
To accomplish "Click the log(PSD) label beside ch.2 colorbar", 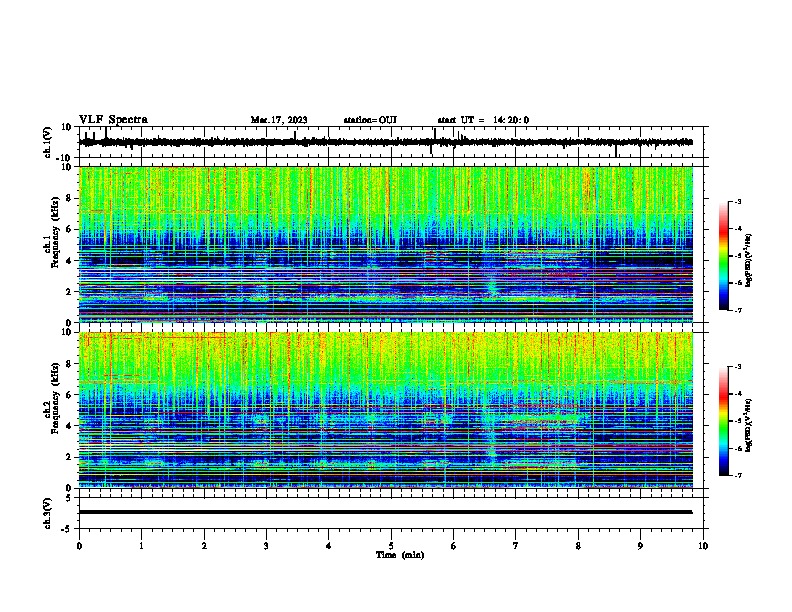I will pos(749,425).
